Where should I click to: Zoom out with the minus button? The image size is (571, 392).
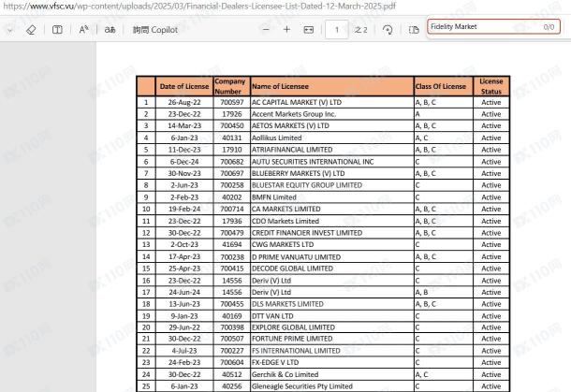(x=266, y=30)
